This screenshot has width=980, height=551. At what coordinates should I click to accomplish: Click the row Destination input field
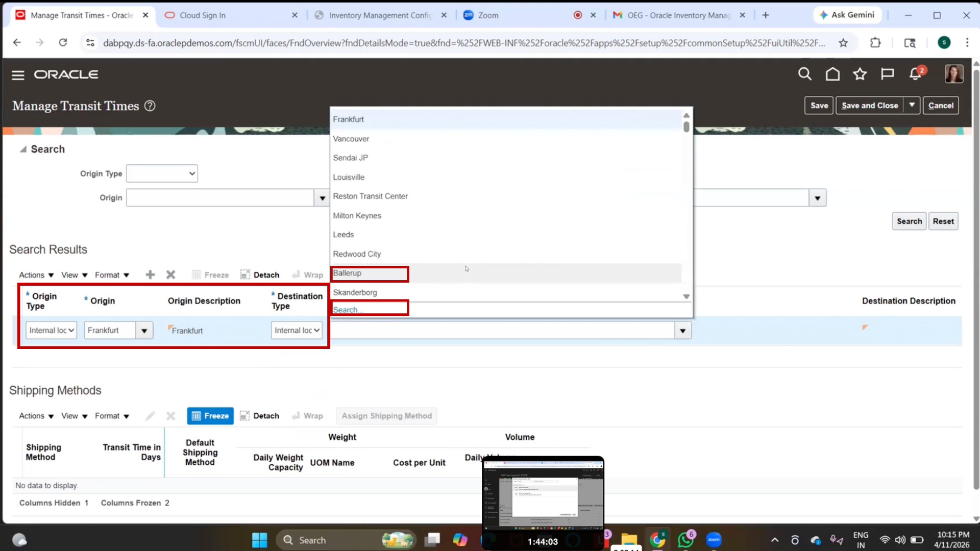[x=503, y=331]
